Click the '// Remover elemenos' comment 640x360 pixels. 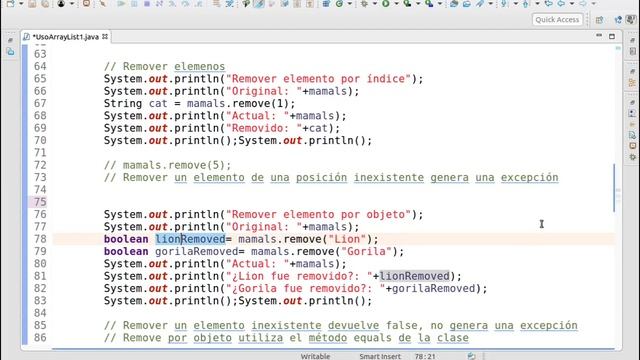coord(164,67)
